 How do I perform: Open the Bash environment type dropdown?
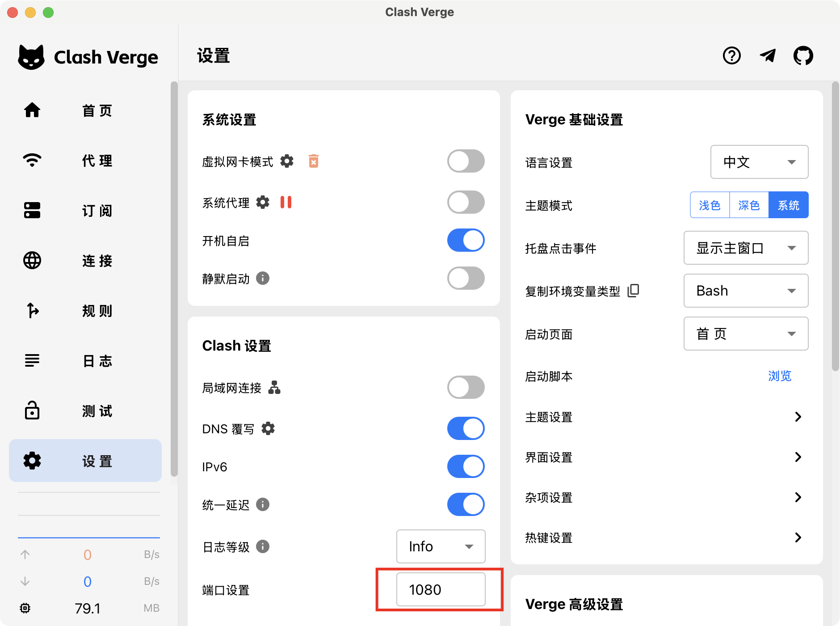point(745,291)
